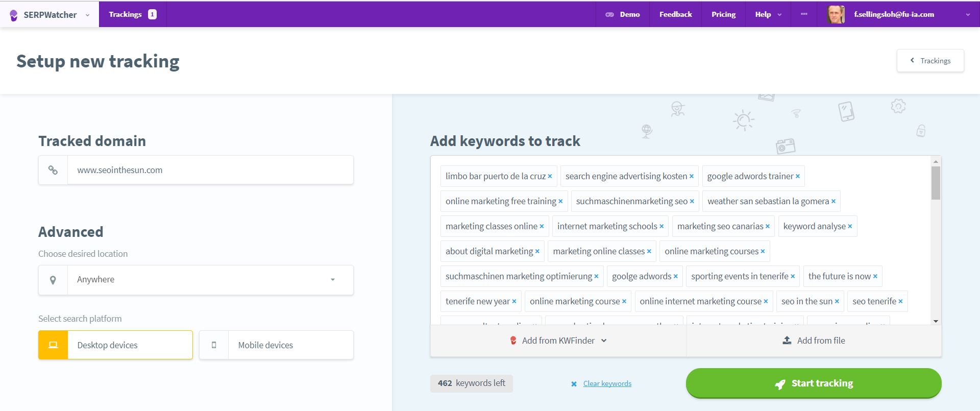Click the tracked domain input field
980x411 pixels.
click(210, 170)
